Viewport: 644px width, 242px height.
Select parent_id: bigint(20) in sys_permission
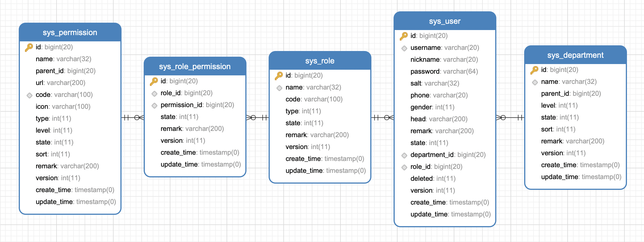coord(66,71)
